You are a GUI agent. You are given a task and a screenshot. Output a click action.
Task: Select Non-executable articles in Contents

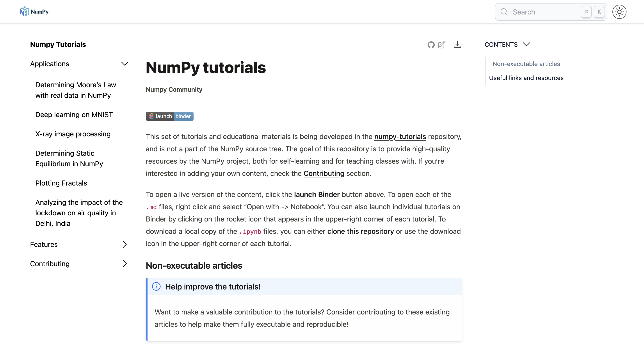(526, 64)
